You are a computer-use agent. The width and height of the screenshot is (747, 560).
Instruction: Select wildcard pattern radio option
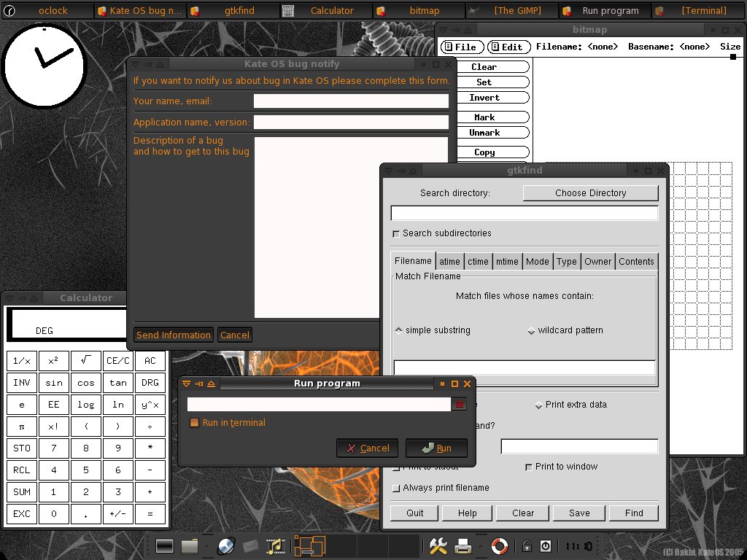coord(531,330)
